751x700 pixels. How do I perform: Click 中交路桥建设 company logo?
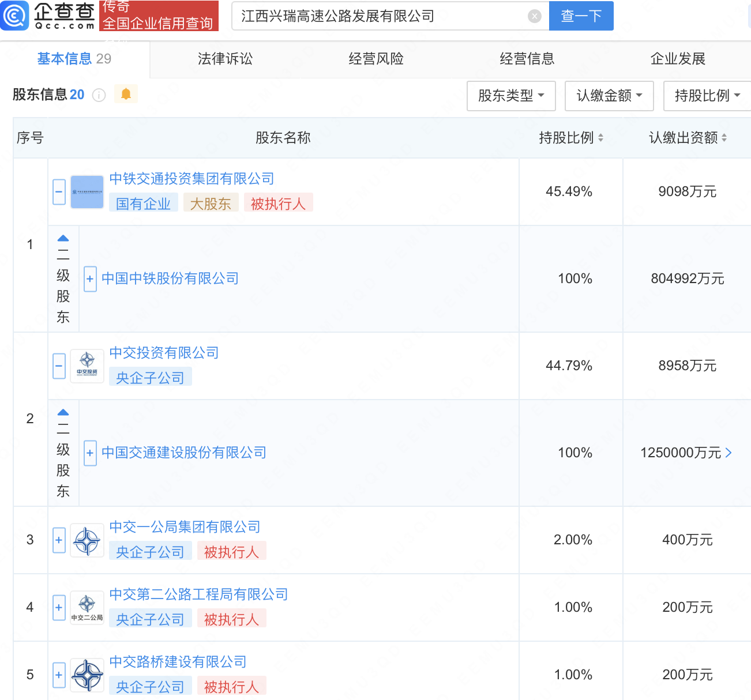click(87, 675)
